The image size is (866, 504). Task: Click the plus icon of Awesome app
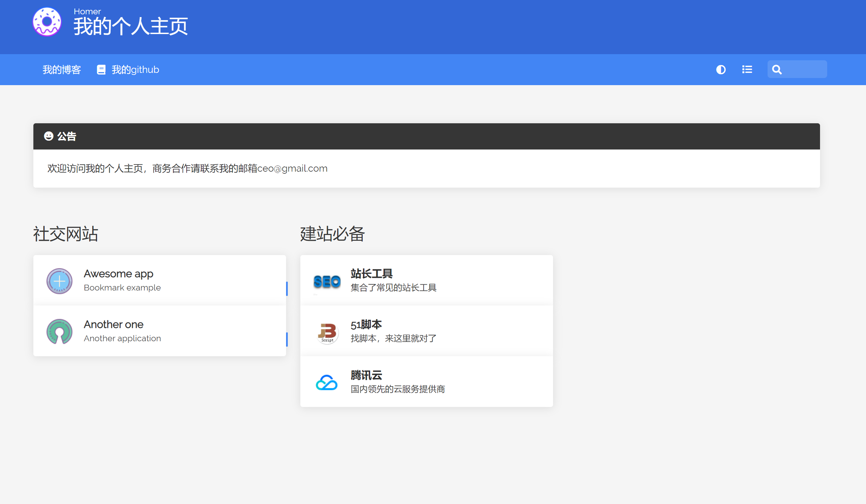60,281
